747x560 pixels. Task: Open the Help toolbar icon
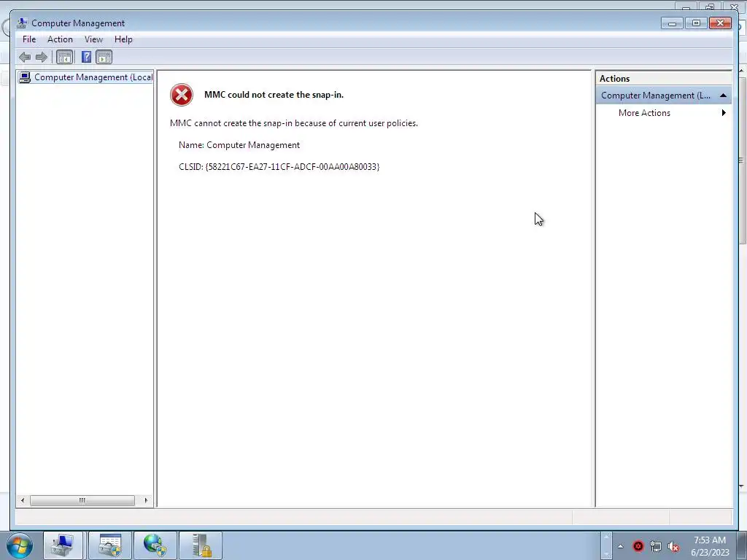[x=86, y=58]
